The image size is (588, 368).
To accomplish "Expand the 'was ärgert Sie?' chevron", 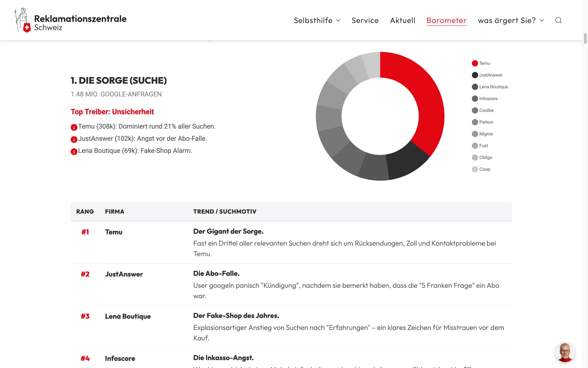I will coord(542,20).
